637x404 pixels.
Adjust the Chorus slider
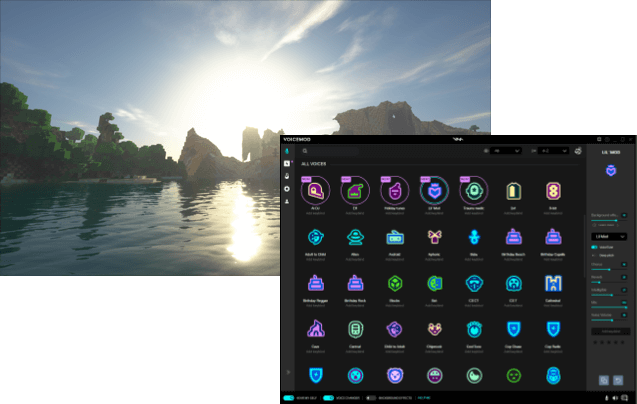click(609, 269)
